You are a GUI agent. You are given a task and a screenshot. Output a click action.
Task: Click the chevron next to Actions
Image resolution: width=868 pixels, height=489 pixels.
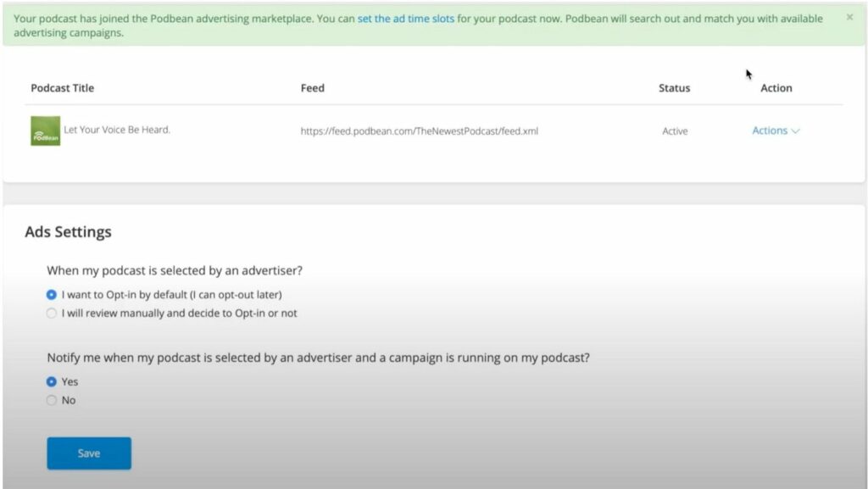tap(795, 131)
